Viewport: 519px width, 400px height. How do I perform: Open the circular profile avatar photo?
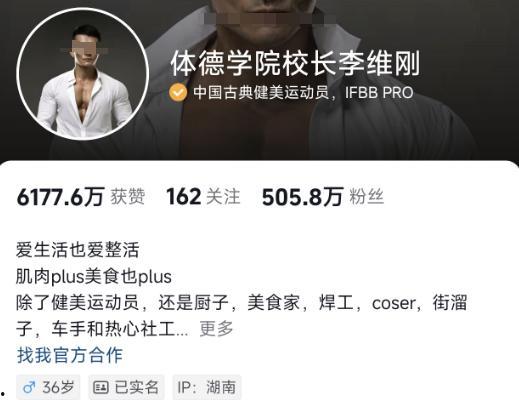tap(82, 74)
